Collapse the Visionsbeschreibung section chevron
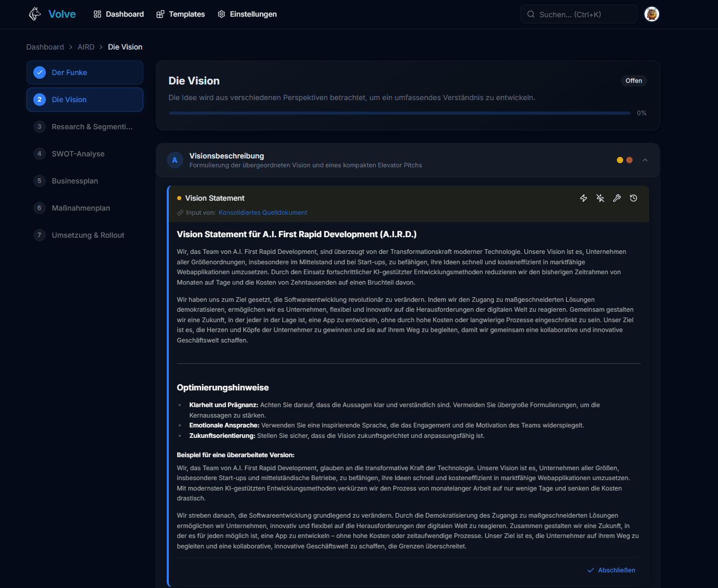718x588 pixels. 645,160
